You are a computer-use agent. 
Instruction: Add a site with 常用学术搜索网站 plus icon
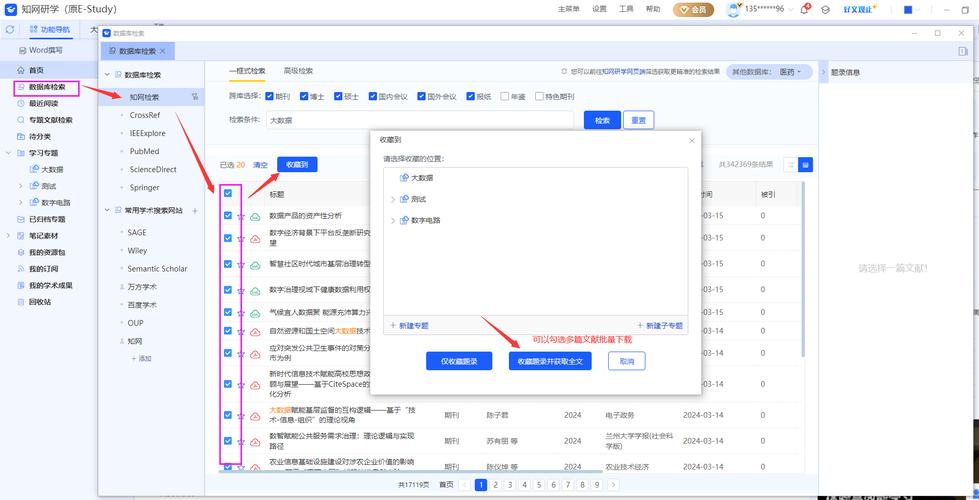pos(195,211)
